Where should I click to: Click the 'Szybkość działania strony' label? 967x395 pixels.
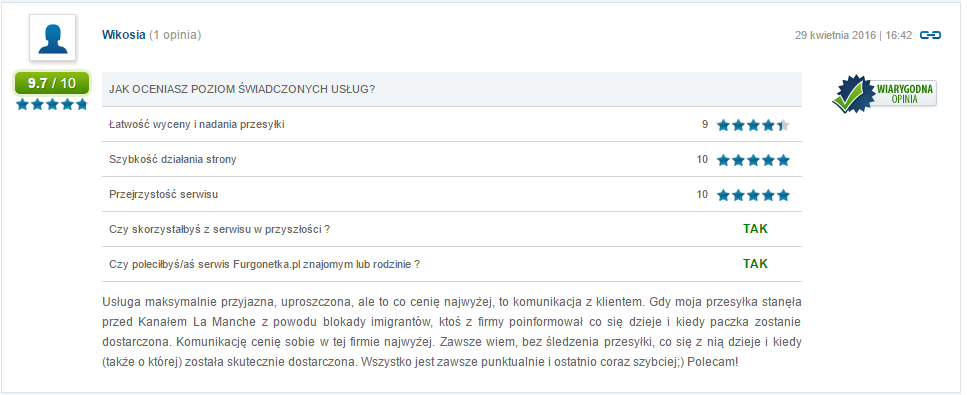173,160
